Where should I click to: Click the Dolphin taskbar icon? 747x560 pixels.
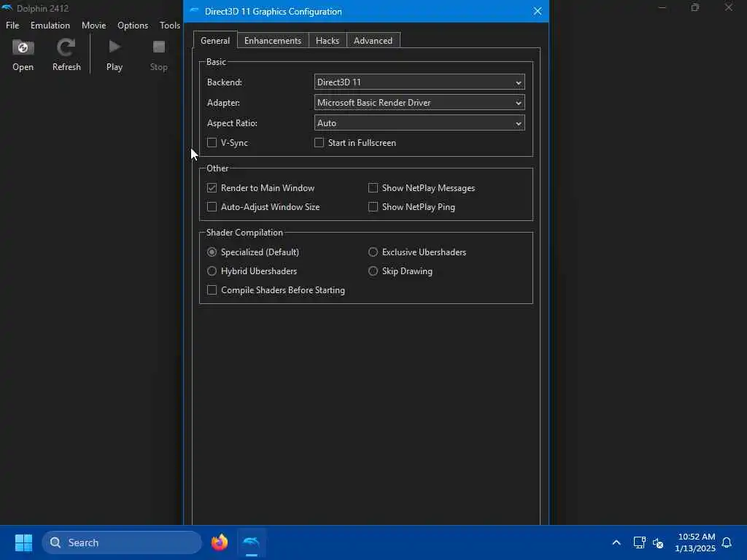pyautogui.click(x=252, y=542)
